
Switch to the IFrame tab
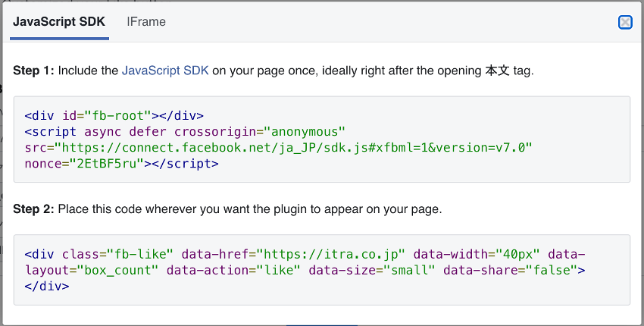click(146, 21)
